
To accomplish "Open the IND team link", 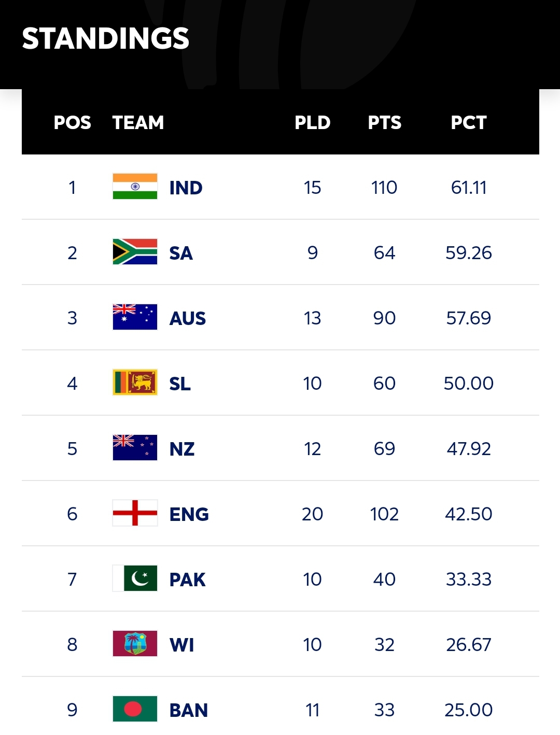I will (x=186, y=188).
